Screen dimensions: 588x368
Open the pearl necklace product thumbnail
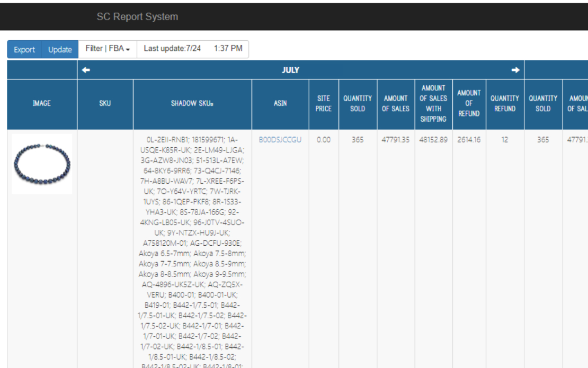42,164
